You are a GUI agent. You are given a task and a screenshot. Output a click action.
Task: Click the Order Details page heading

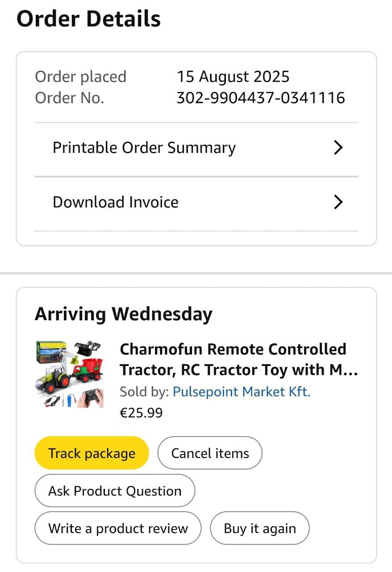(88, 19)
